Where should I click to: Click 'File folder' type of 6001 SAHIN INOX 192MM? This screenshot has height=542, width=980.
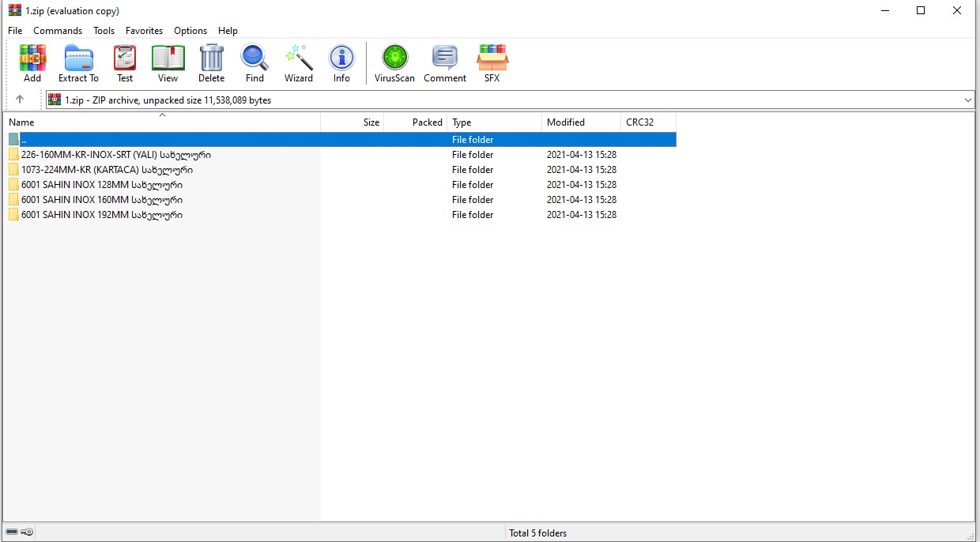coord(473,215)
